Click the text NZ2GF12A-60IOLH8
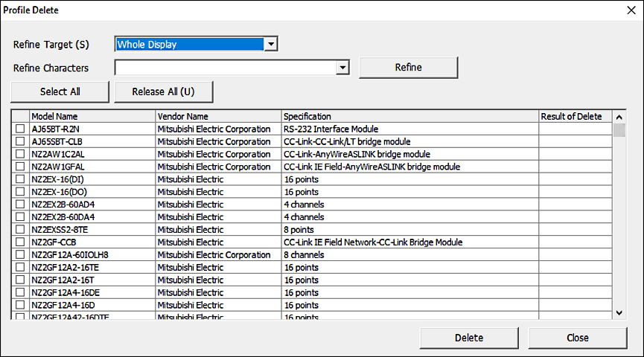 pos(70,255)
